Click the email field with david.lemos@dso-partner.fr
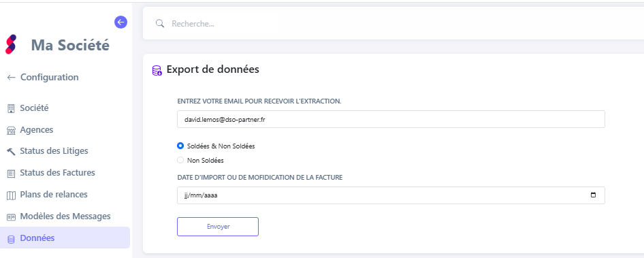The height and width of the screenshot is (258, 644). pos(391,119)
